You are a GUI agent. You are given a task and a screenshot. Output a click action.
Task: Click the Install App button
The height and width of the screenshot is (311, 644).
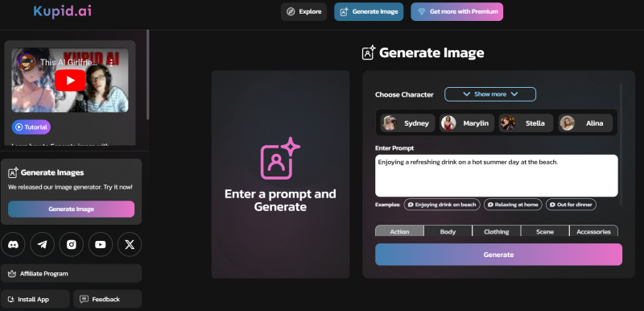[35, 299]
